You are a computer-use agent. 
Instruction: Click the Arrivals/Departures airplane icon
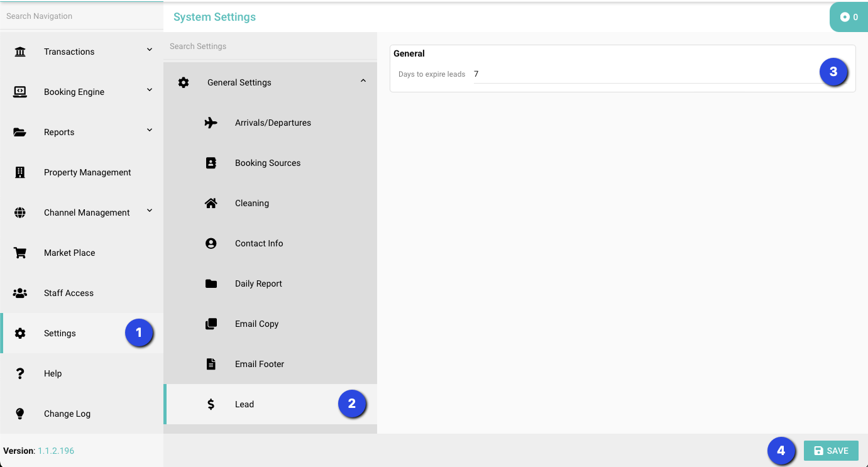[x=211, y=123]
